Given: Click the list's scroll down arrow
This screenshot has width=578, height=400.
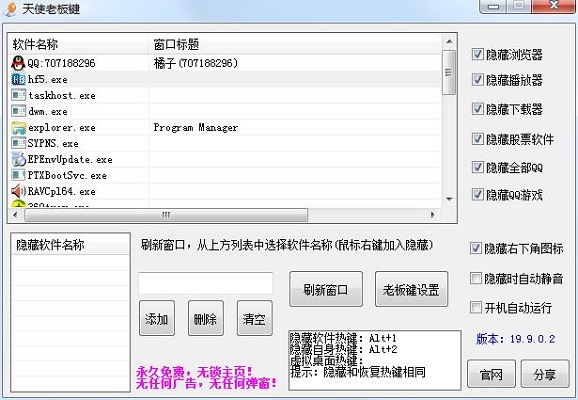Looking at the screenshot, I should (x=449, y=199).
